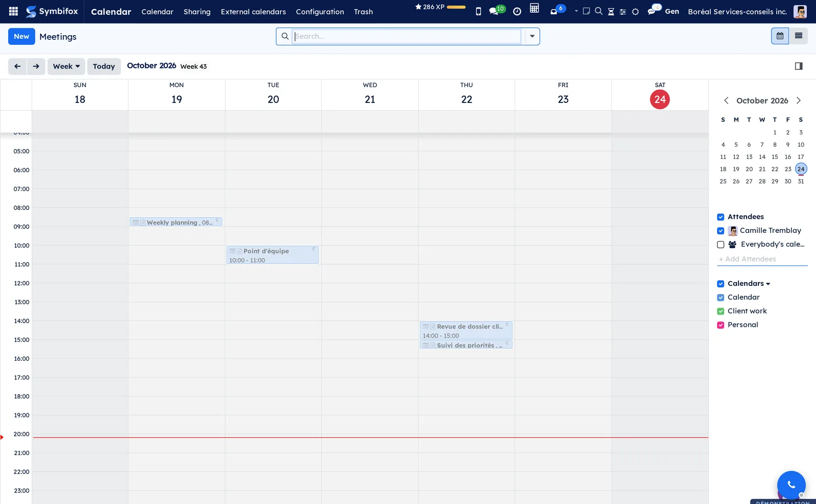Open the Configuration menu
This screenshot has height=504, width=816.
point(320,12)
